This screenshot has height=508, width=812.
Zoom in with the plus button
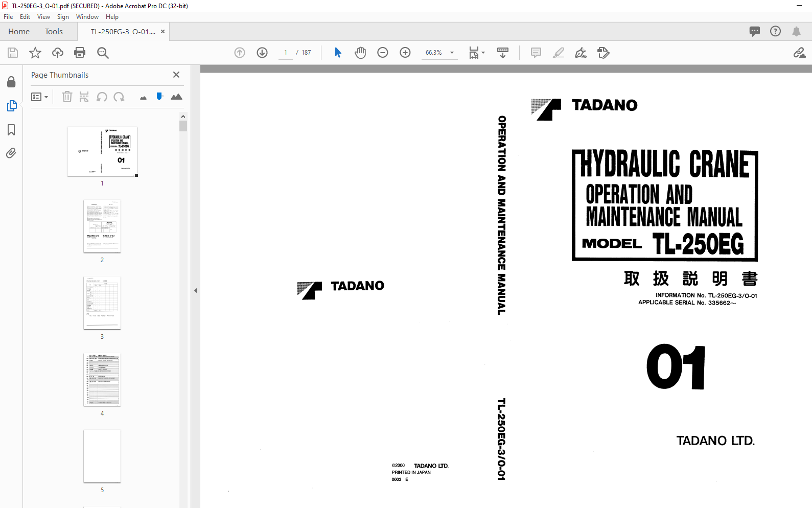tap(405, 53)
